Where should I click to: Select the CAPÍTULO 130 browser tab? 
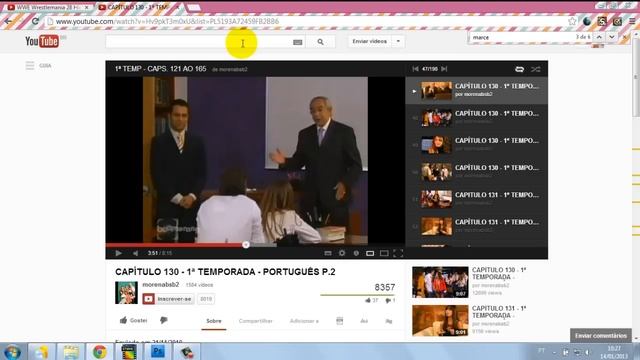[138, 7]
